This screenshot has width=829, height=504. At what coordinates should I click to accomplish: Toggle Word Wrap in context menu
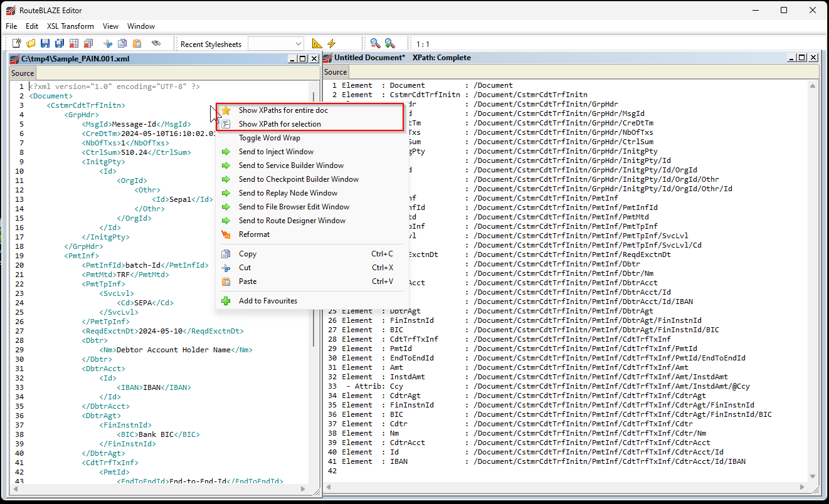(x=269, y=138)
